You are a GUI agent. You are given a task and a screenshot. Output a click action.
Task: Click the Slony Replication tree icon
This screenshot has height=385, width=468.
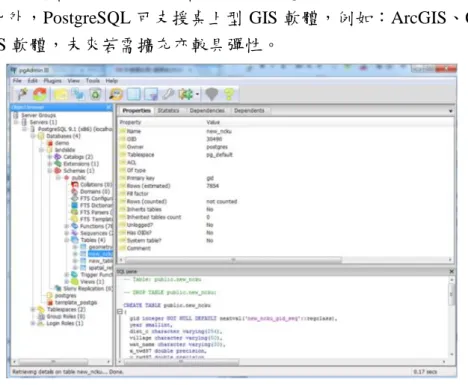pos(58,289)
